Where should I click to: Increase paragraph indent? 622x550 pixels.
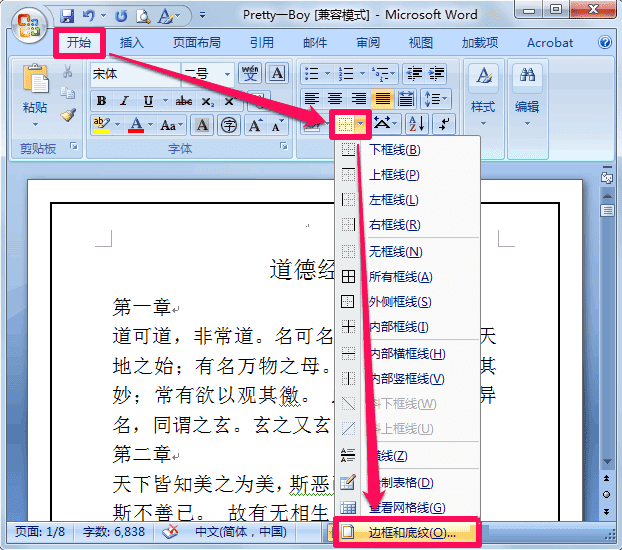pyautogui.click(x=436, y=74)
